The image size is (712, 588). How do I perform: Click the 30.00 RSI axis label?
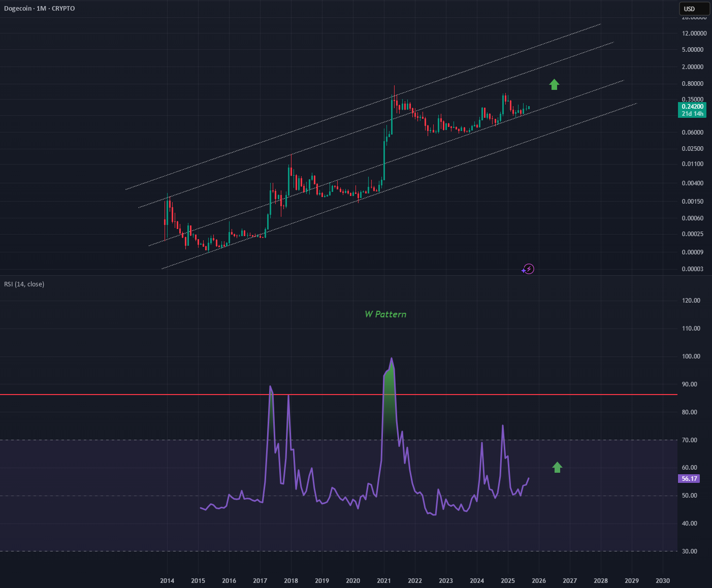690,551
